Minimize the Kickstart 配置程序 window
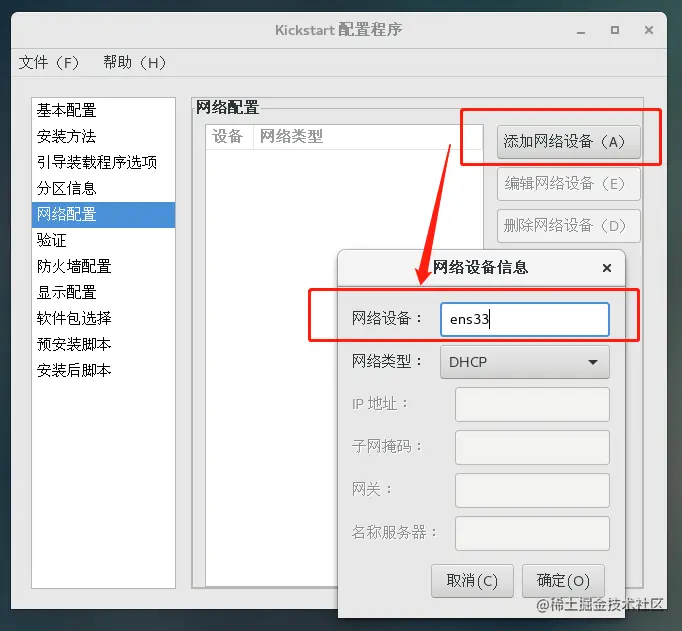Viewport: 682px width, 631px height. coord(581,30)
